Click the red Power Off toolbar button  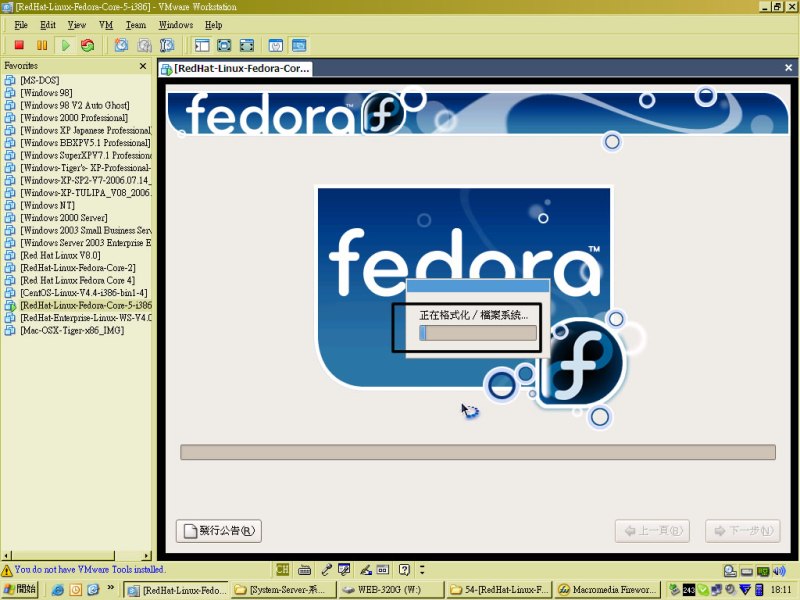pyautogui.click(x=19, y=45)
